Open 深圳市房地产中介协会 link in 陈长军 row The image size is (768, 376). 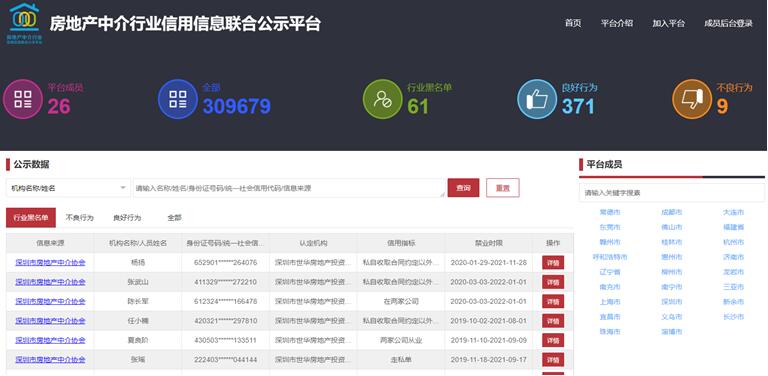[50, 302]
